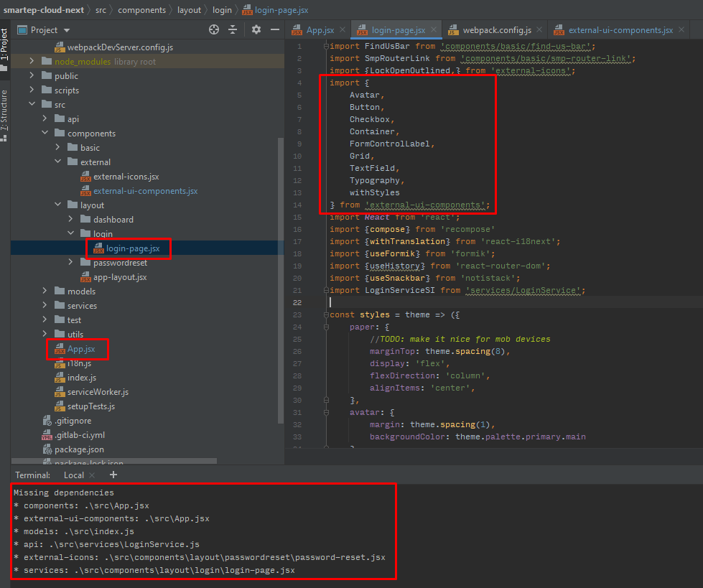Screen dimensions: 703x588
Task: Open package.json file
Action: click(79, 449)
